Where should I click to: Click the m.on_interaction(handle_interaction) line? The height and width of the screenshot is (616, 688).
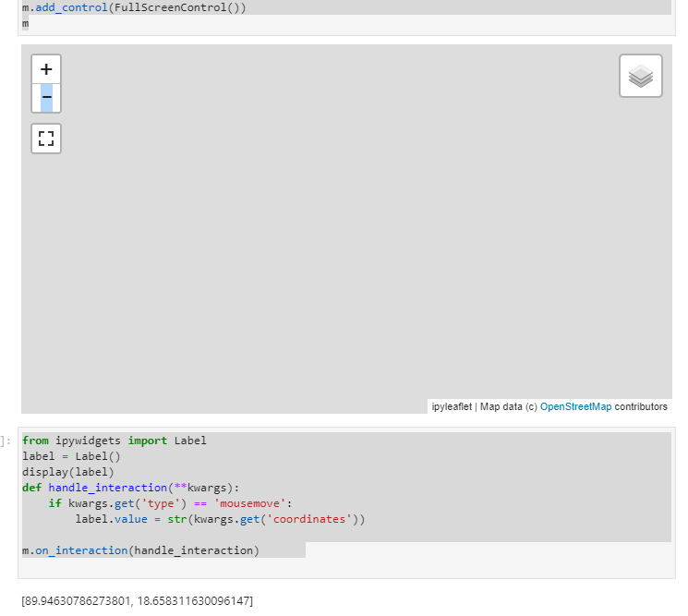click(x=141, y=550)
